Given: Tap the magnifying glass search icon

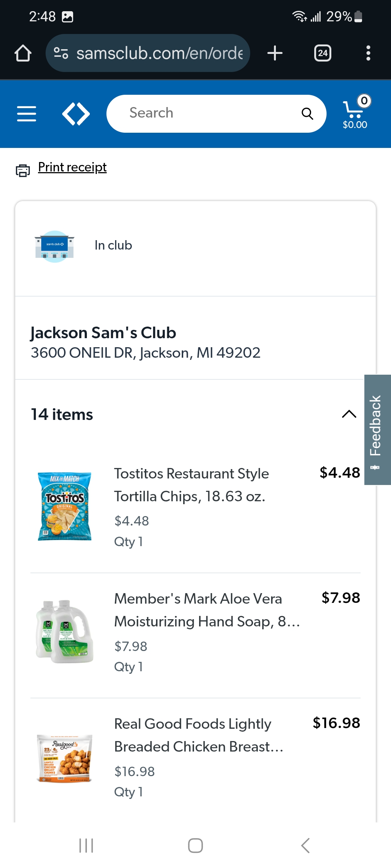Looking at the screenshot, I should [307, 114].
